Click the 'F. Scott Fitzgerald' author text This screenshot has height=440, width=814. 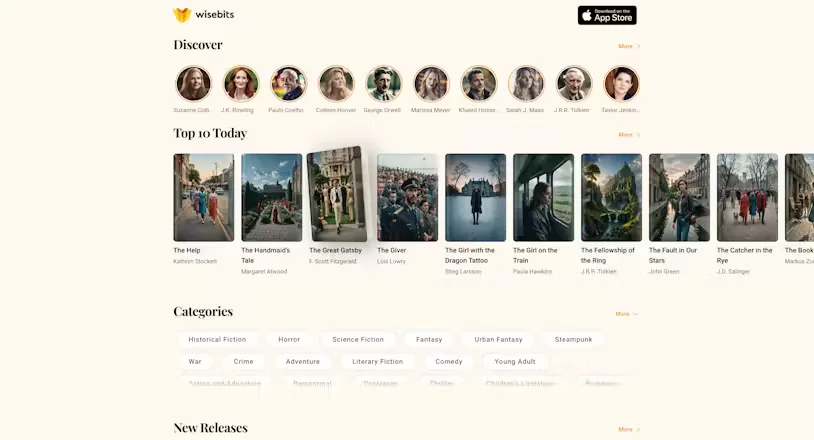[x=333, y=262]
